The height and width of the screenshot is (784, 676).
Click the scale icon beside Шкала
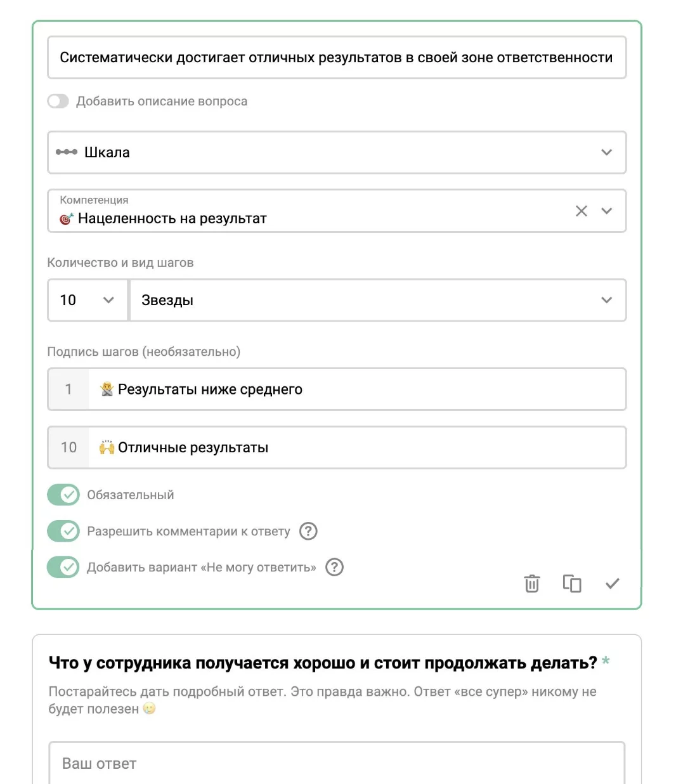67,152
